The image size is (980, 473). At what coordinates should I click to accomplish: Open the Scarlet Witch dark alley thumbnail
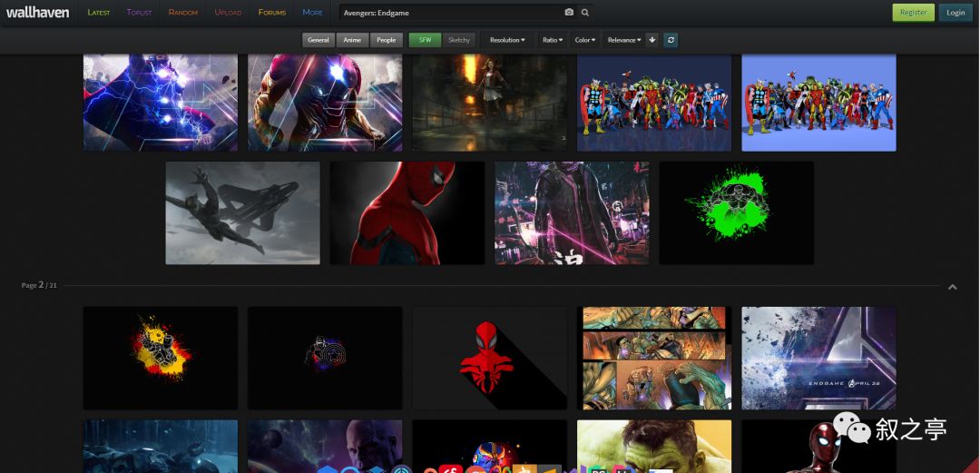tap(490, 103)
